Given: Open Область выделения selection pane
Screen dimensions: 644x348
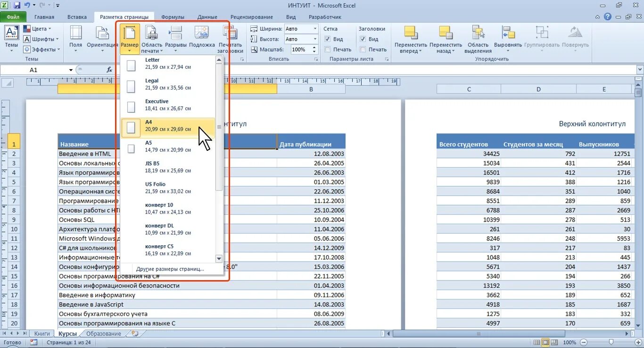Looking at the screenshot, I should pos(478,39).
